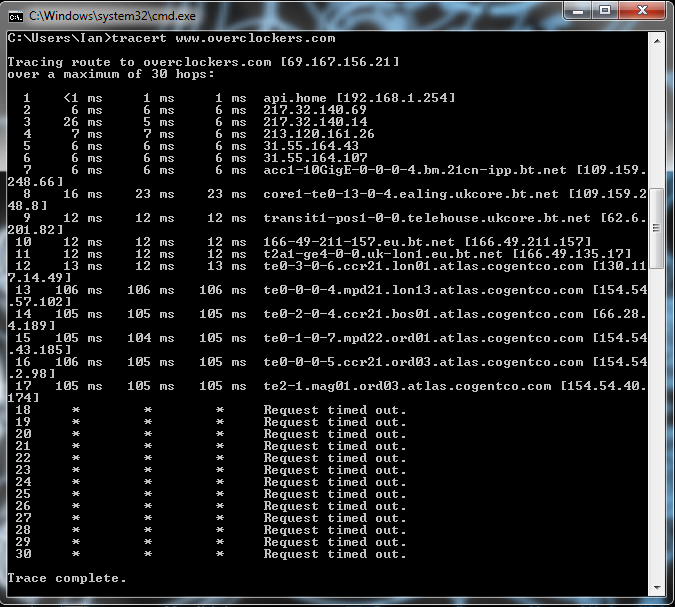
Task: Click hostname te0-1-0-7.mpd22.ord01.atlas.cogentco.com
Action: [x=423, y=338]
